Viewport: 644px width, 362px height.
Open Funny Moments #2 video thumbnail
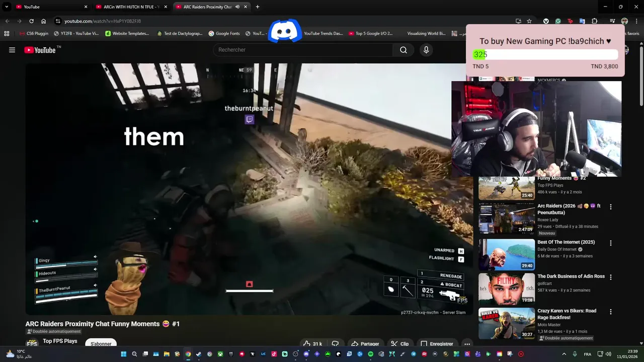click(506, 188)
